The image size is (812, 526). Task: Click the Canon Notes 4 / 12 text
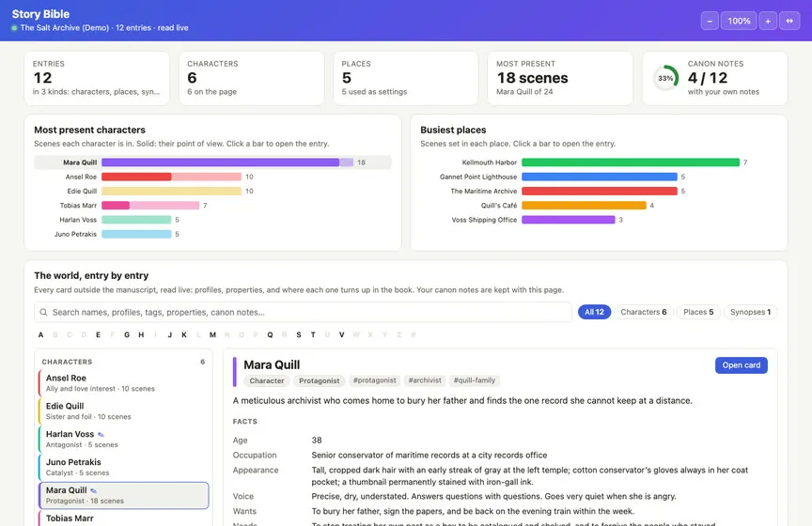pyautogui.click(x=708, y=78)
